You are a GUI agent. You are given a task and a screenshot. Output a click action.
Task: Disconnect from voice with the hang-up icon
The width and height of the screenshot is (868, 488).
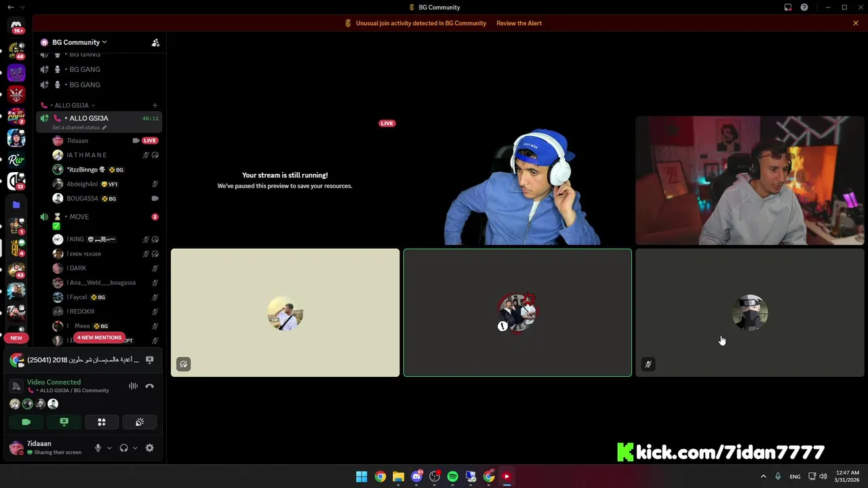coord(150,386)
